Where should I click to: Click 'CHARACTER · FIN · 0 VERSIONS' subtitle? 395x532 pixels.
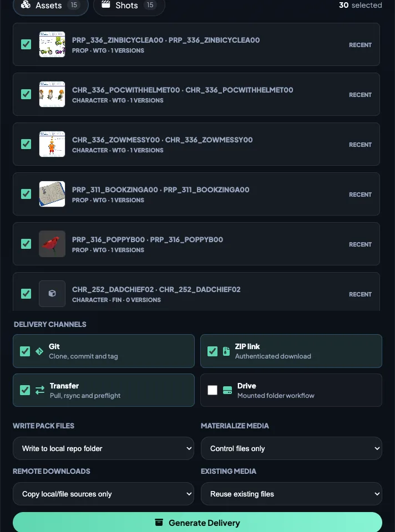pyautogui.click(x=117, y=300)
